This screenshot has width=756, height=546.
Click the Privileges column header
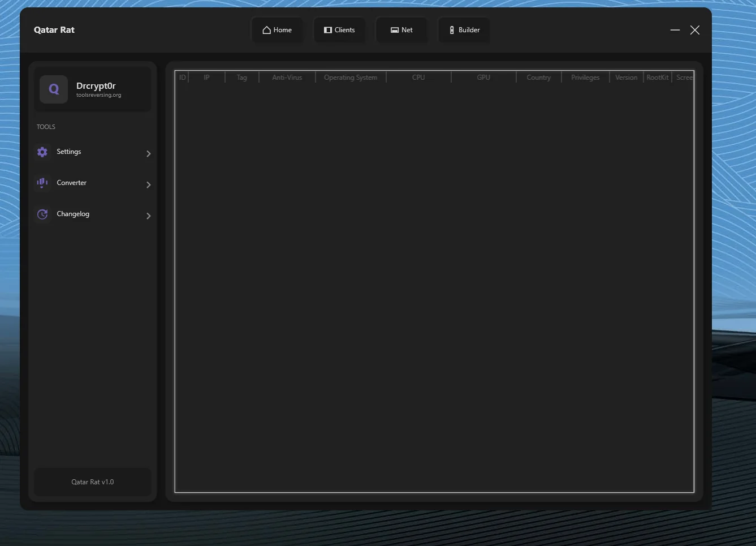point(585,78)
